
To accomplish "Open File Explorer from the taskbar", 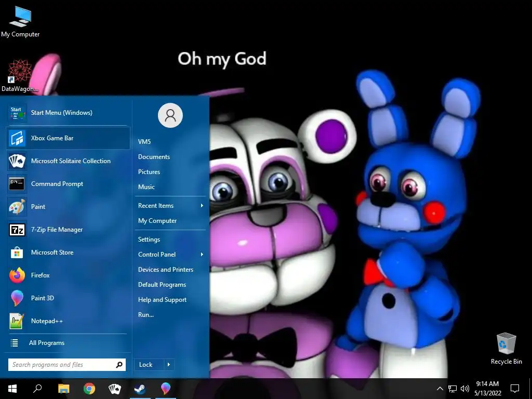I will point(63,389).
